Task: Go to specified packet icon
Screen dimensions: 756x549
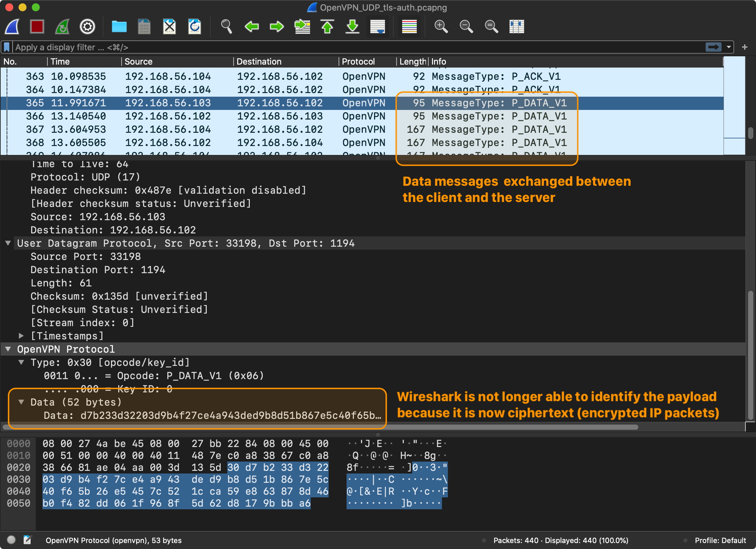Action: coord(302,26)
